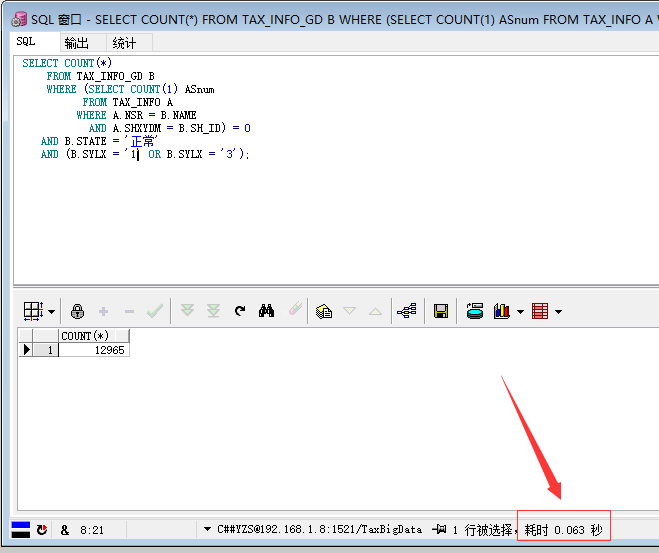Expand the grid mode dropdown arrow
This screenshot has height=553, width=659.
pos(51,312)
